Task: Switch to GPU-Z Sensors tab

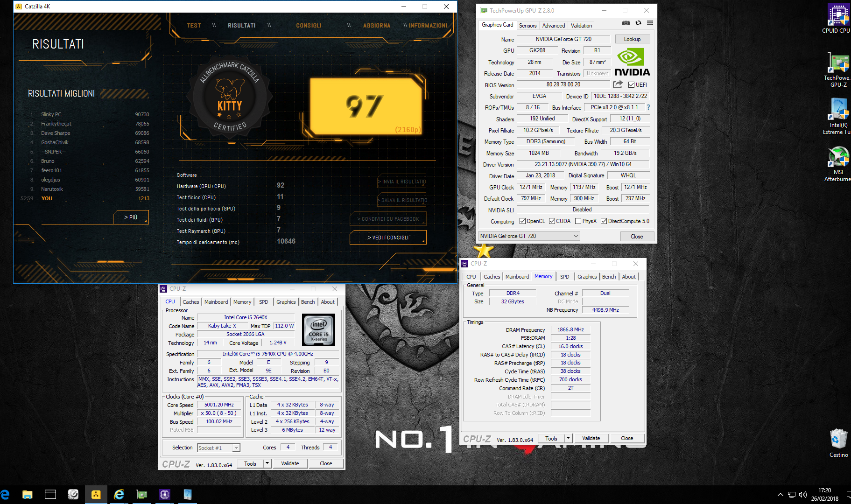Action: (527, 26)
